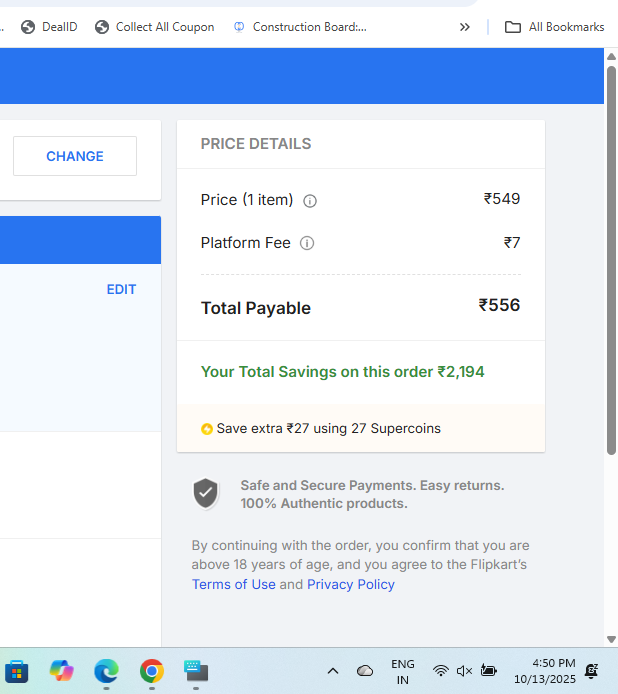The height and width of the screenshot is (694, 618).
Task: Open Microsoft Store from the taskbar
Action: pyautogui.click(x=16, y=670)
